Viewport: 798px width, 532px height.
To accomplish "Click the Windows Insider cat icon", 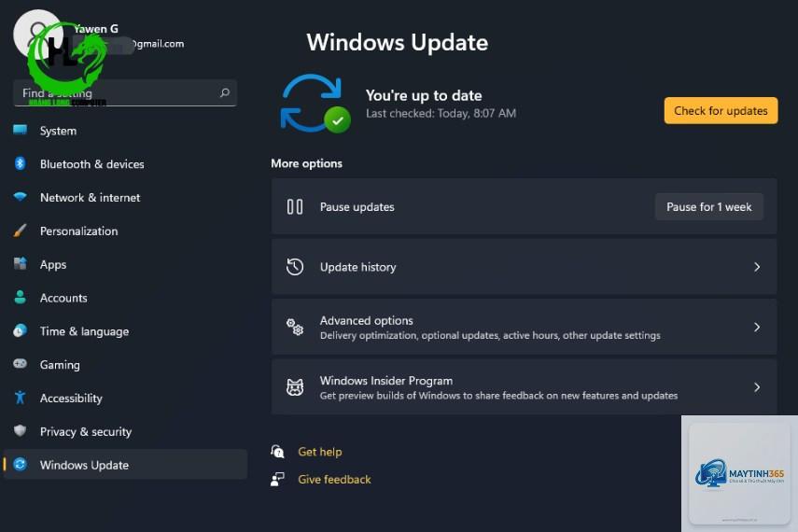I will tap(295, 387).
